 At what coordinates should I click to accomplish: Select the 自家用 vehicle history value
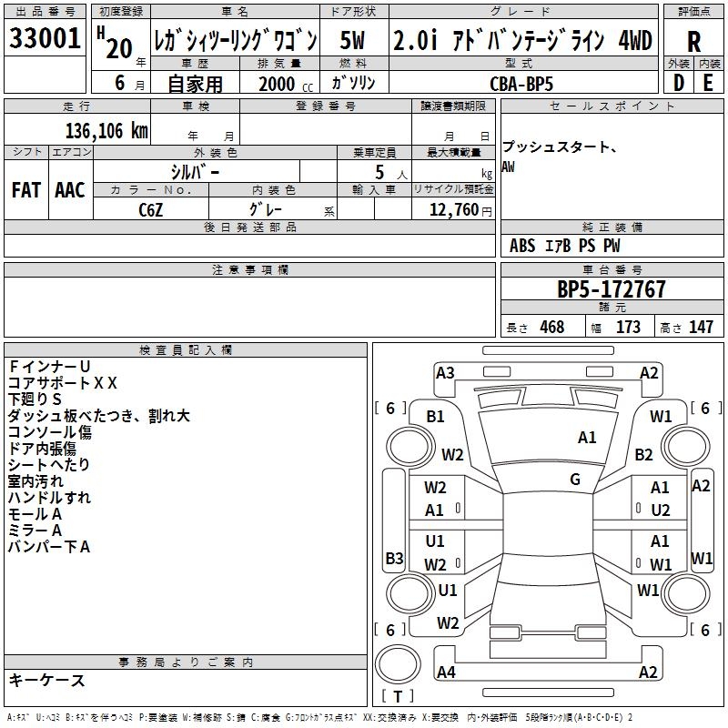(x=195, y=84)
